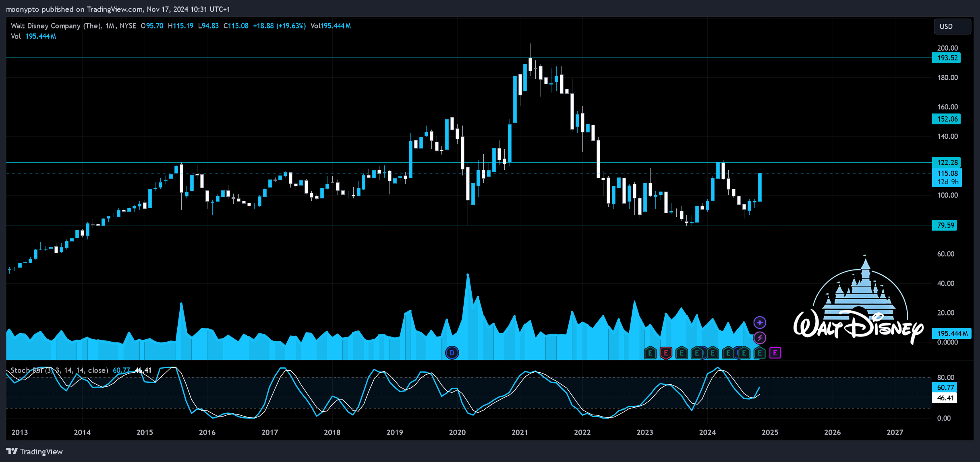980x462 pixels.
Task: Click the 2013 label on time axis
Action: pyautogui.click(x=20, y=433)
